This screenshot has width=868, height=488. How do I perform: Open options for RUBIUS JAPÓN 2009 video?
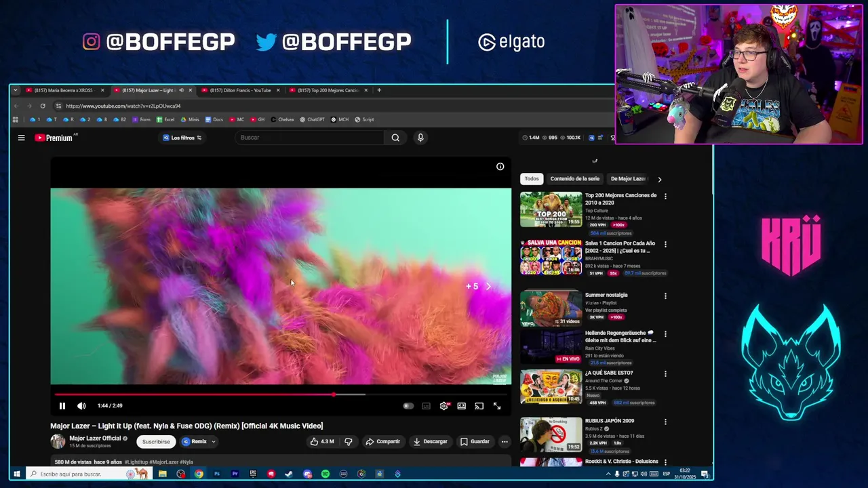[665, 422]
